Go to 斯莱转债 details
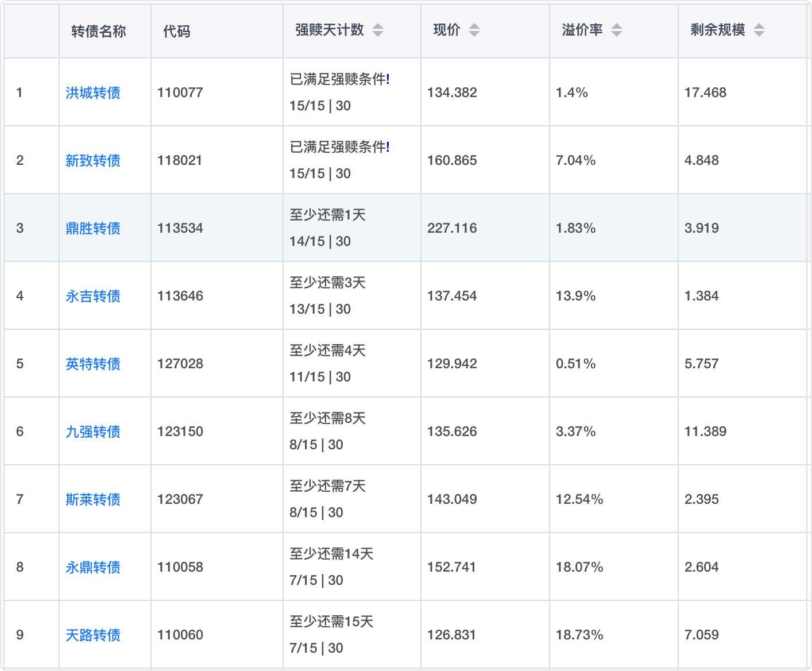 (x=93, y=499)
